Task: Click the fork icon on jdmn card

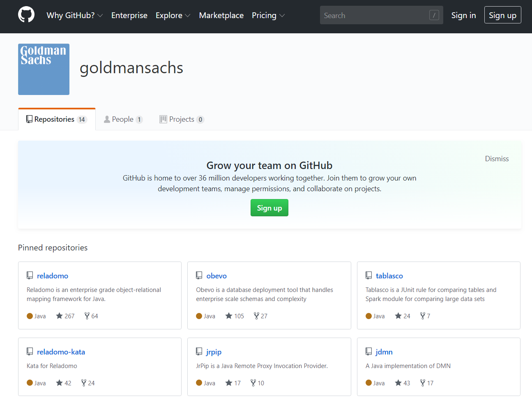Action: coord(423,383)
